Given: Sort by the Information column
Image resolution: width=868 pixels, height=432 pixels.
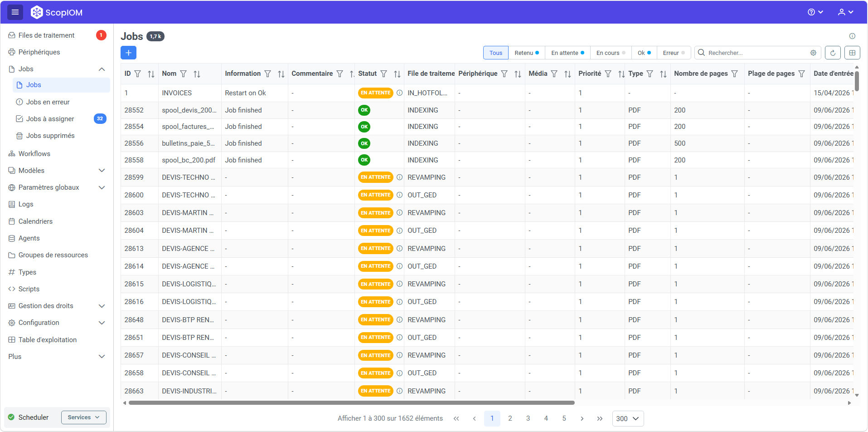Looking at the screenshot, I should pos(281,74).
